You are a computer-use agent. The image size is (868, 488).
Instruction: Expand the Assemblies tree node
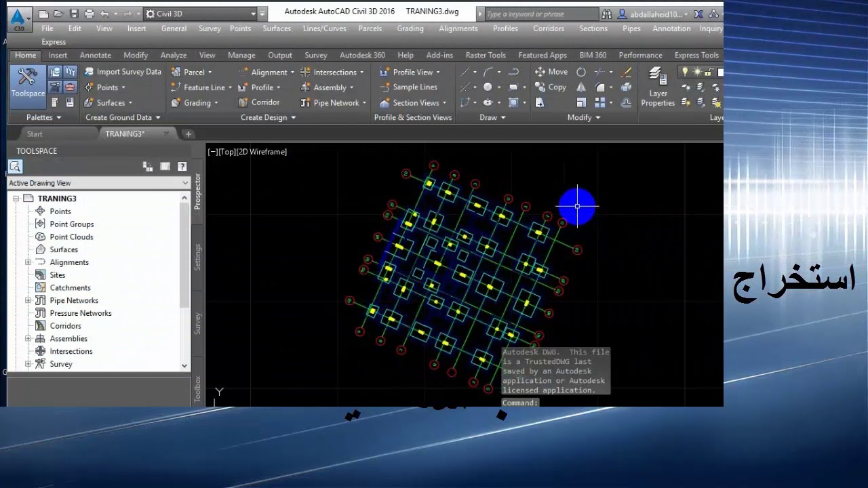[28, 338]
